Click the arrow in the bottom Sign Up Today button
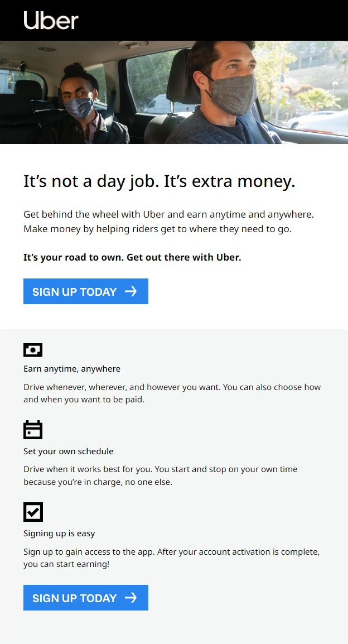The width and height of the screenshot is (348, 644). tap(130, 598)
